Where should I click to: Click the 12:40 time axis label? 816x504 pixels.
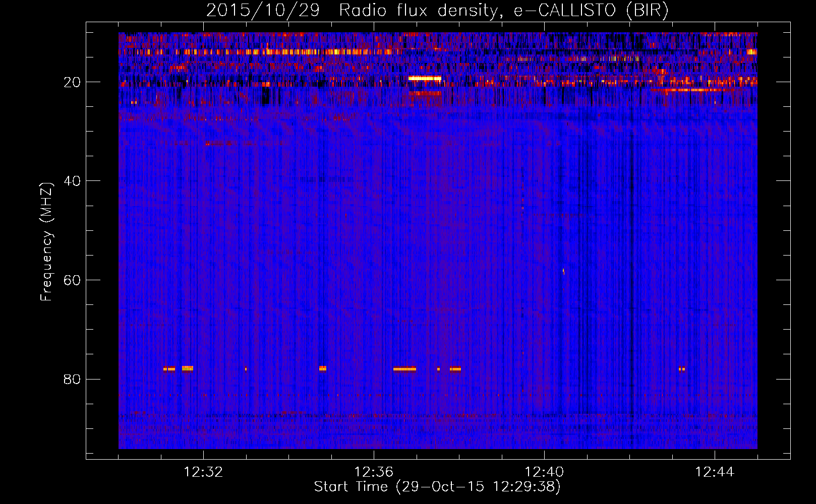tap(544, 472)
